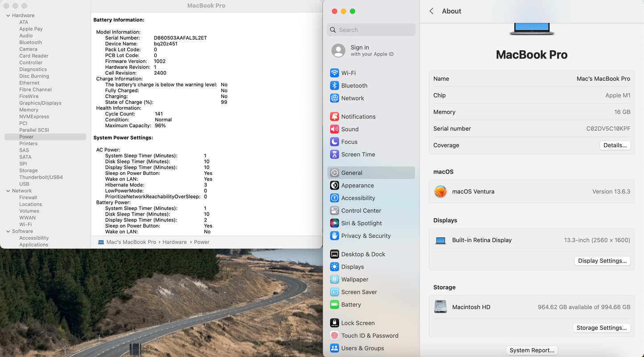The image size is (644, 357).
Task: Click the Wallpaper icon in Settings sidebar
Action: pyautogui.click(x=334, y=279)
